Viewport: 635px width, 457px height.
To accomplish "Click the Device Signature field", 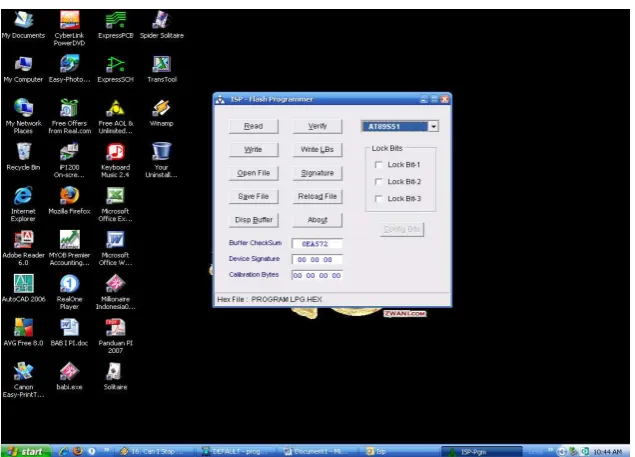I will pyautogui.click(x=317, y=260).
